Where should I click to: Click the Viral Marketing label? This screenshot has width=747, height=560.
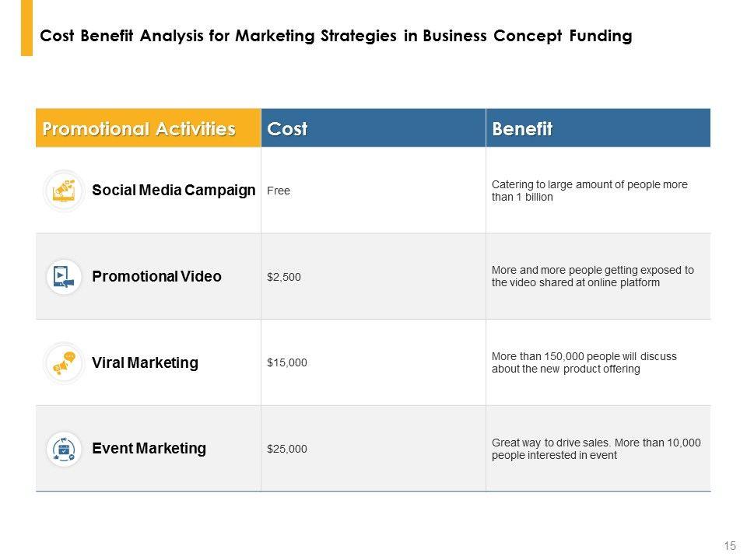coord(145,363)
